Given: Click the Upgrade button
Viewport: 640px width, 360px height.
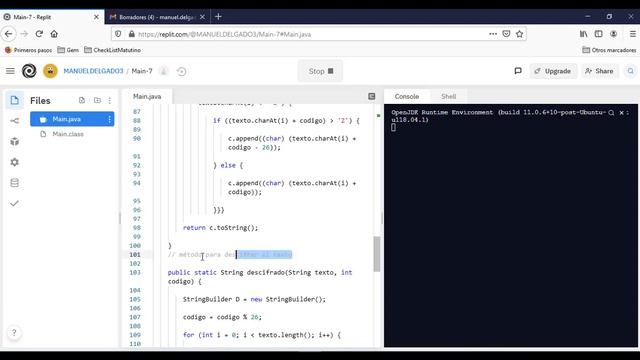Looking at the screenshot, I should [x=553, y=71].
